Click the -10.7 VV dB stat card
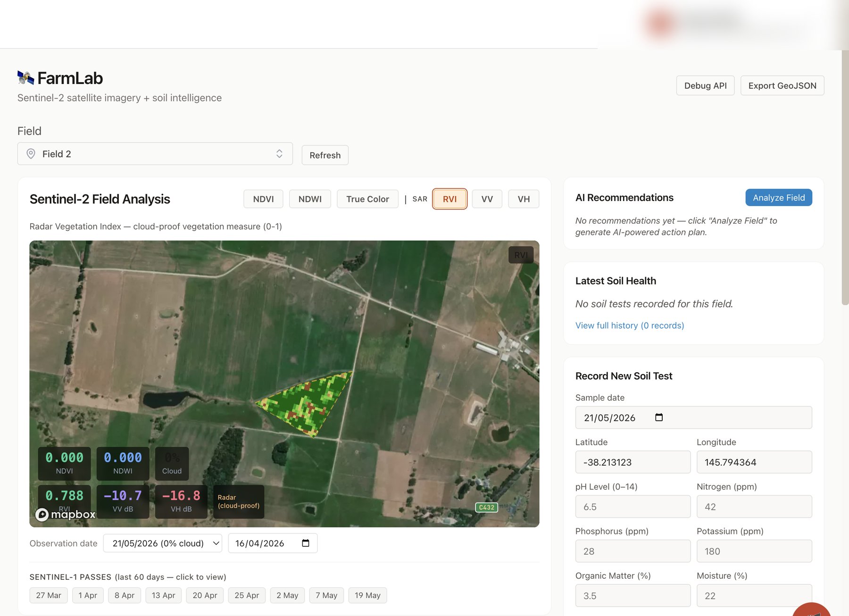This screenshot has width=849, height=616. coord(123,502)
